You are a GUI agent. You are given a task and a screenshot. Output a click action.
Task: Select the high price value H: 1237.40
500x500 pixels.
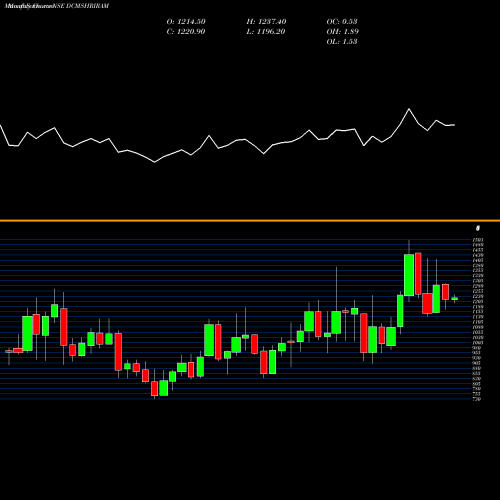pyautogui.click(x=266, y=22)
